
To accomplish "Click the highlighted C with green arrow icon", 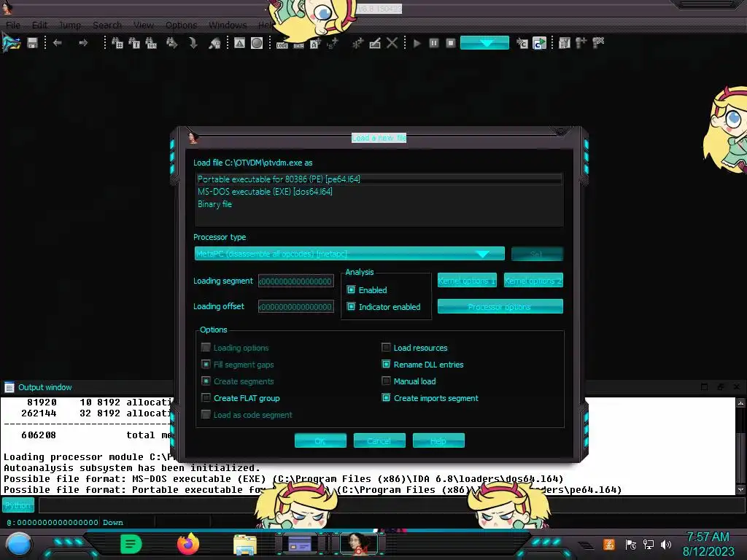I will point(539,43).
